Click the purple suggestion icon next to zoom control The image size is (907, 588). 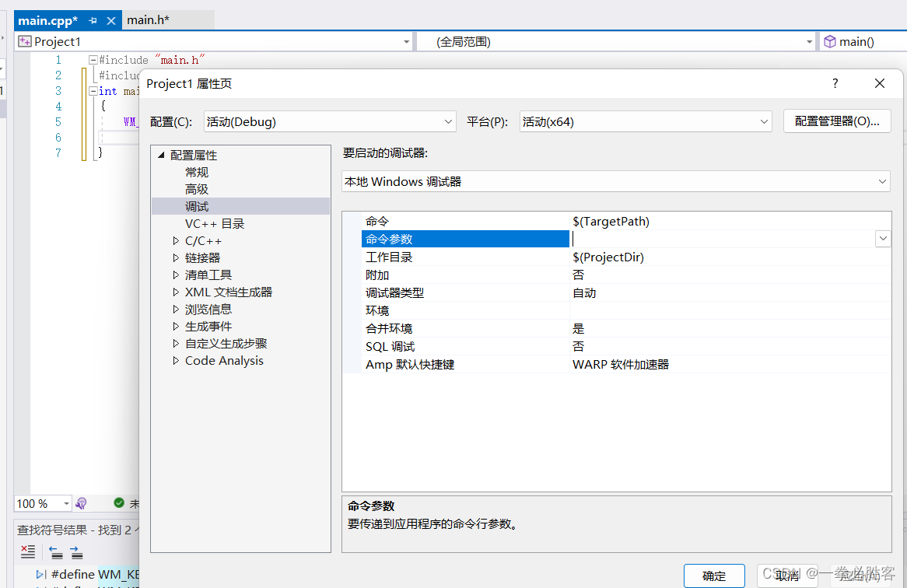pyautogui.click(x=81, y=503)
